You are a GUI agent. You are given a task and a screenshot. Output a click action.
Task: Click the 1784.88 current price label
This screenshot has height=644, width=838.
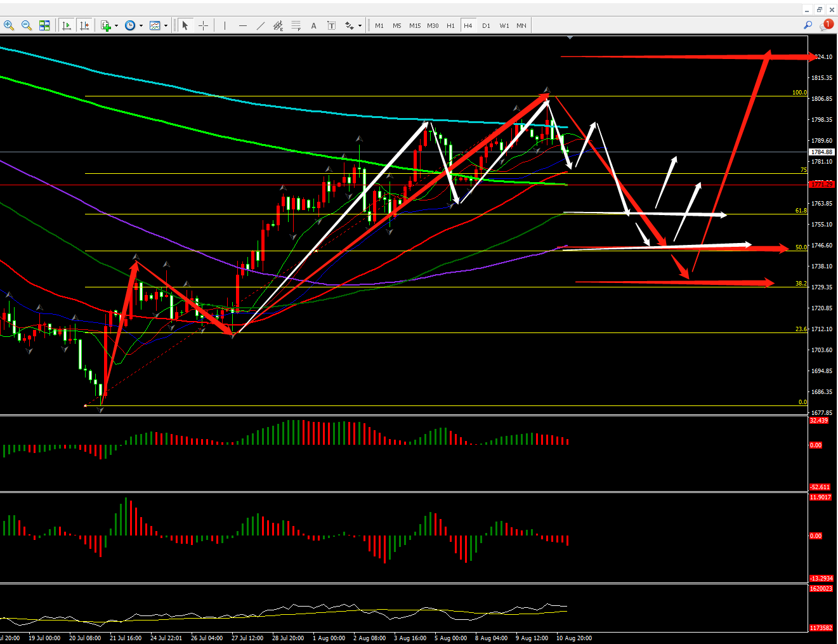[x=822, y=152]
